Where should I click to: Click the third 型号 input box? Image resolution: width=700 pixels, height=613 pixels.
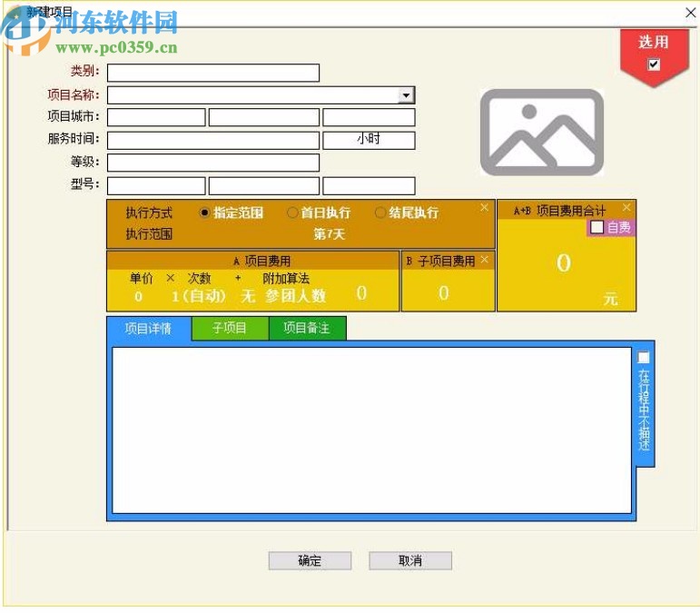pos(369,186)
